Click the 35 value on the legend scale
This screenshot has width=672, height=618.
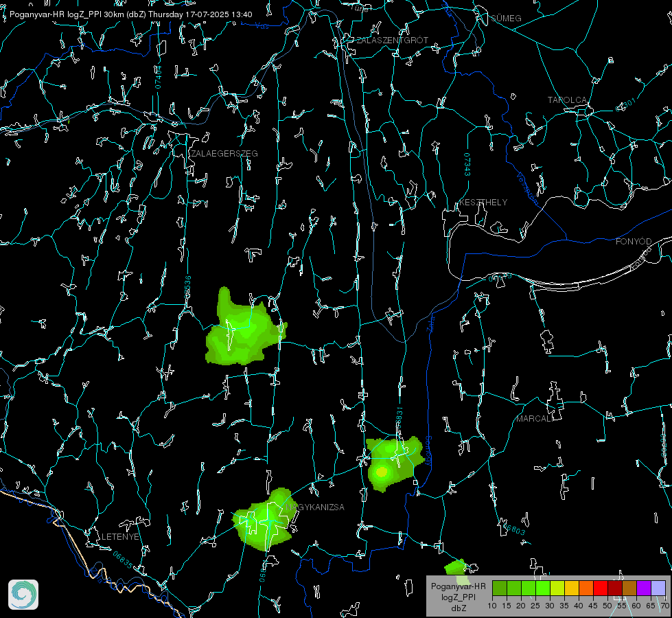(x=564, y=606)
